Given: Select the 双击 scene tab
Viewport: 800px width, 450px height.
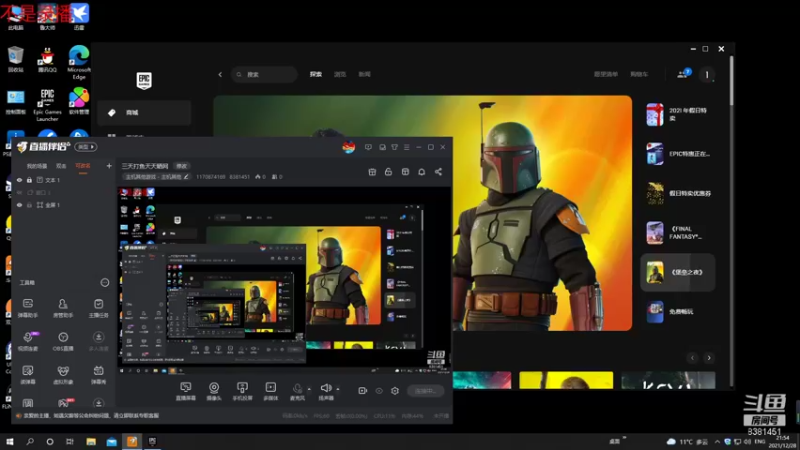Looking at the screenshot, I should [x=61, y=166].
